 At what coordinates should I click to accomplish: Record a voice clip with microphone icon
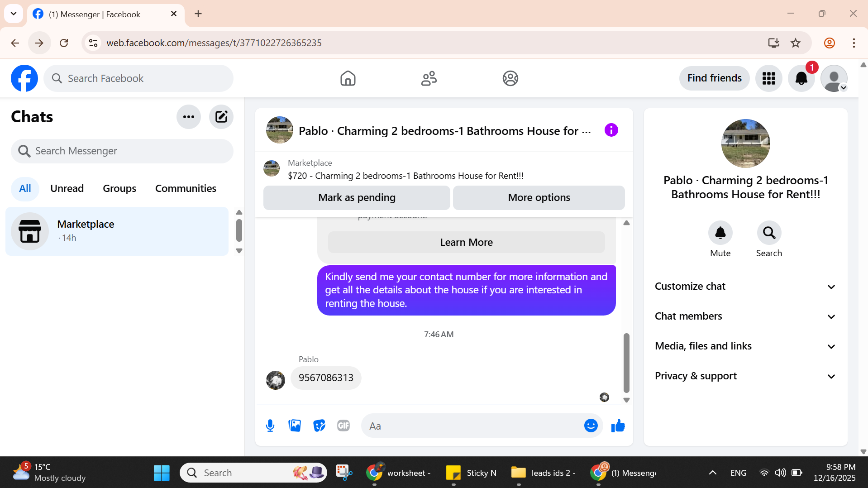270,426
